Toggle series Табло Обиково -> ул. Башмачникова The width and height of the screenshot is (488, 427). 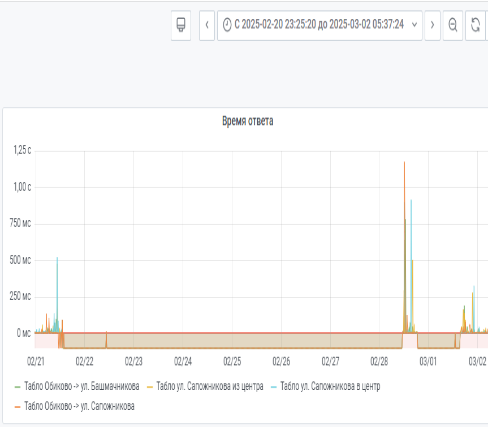(x=82, y=386)
